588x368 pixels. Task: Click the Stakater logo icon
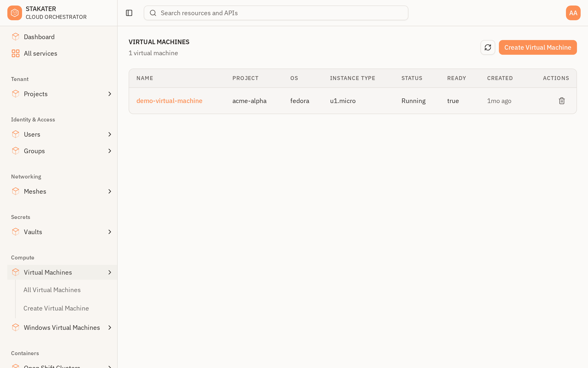[14, 13]
